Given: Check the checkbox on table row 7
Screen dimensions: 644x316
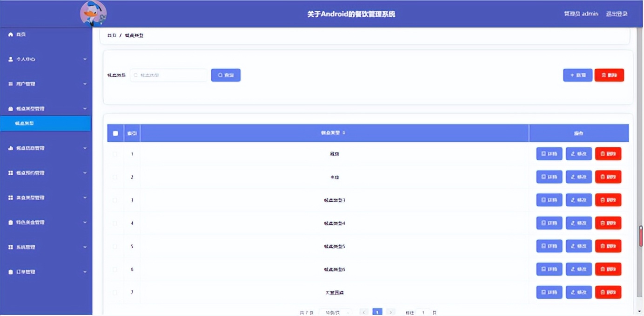Looking at the screenshot, I should tap(115, 292).
